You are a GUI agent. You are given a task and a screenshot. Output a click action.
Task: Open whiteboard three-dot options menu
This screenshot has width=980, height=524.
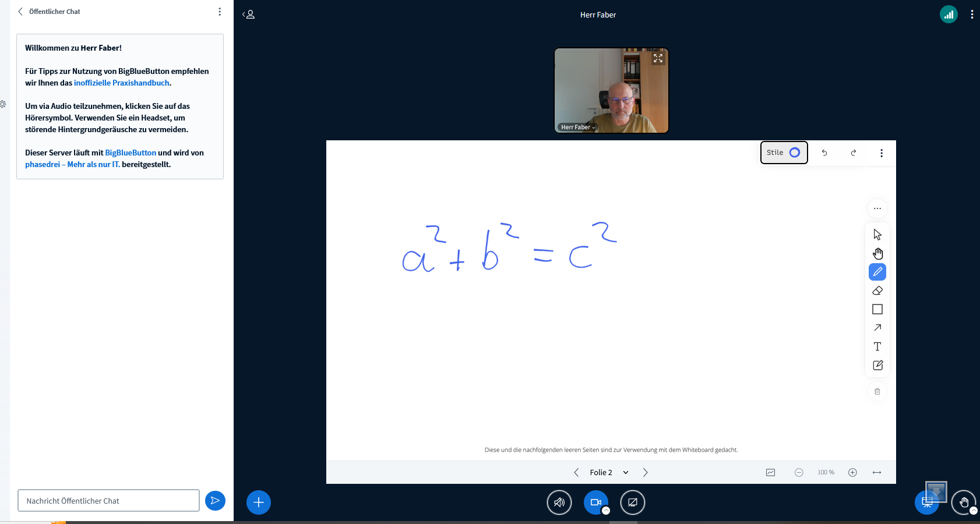click(881, 153)
